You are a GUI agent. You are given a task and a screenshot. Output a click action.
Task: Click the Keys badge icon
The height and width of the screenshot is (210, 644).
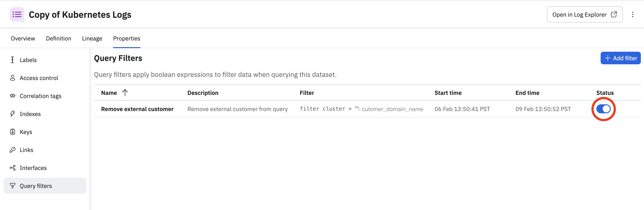point(13,132)
